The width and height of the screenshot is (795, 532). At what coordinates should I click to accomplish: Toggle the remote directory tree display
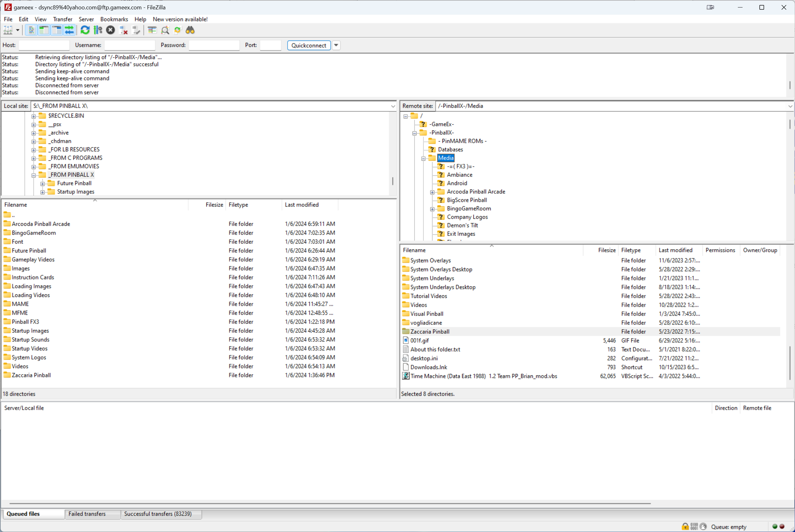(x=57, y=30)
